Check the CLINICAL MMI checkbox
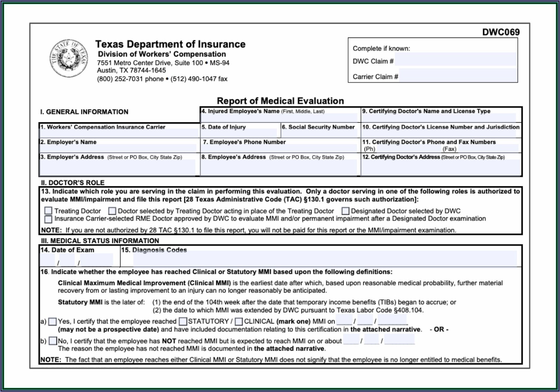560x392 pixels. tap(239, 321)
